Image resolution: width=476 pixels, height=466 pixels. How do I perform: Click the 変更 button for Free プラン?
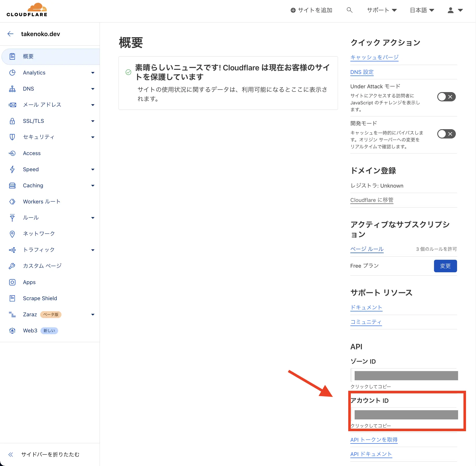click(x=445, y=266)
